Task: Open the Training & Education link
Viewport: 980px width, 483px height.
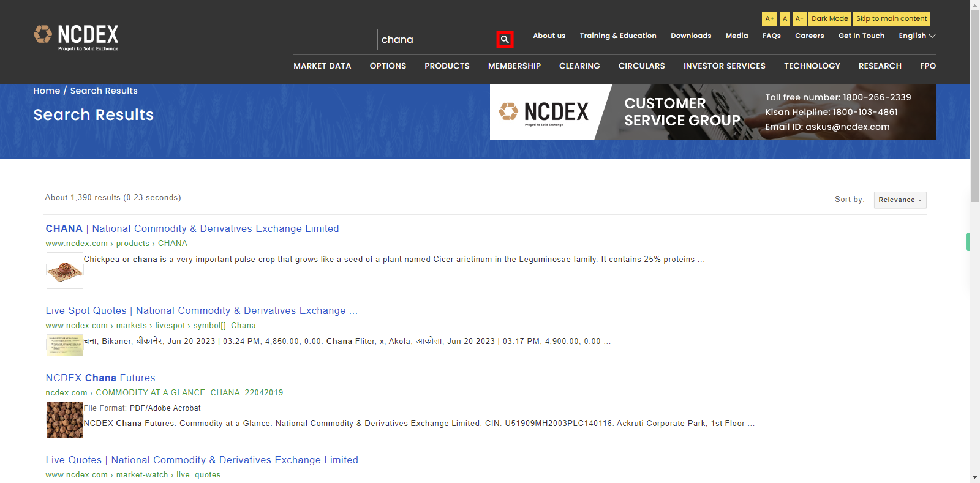Action: (x=618, y=36)
